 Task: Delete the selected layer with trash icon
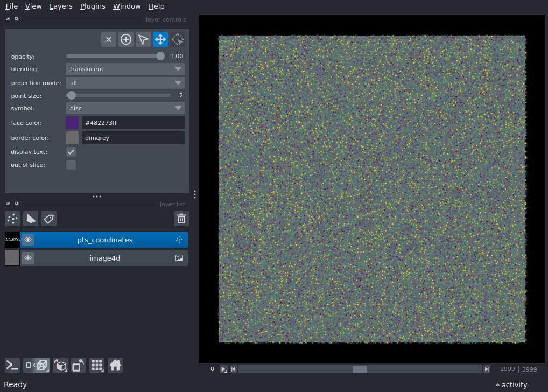click(181, 219)
